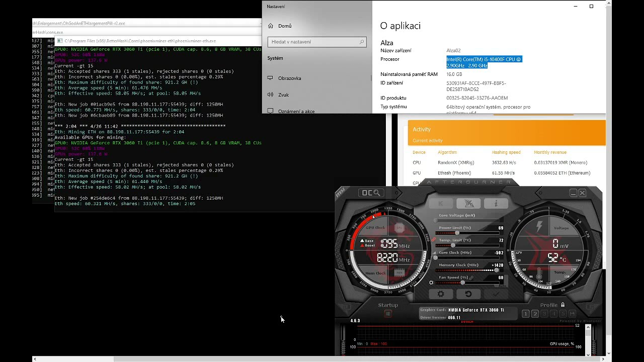The width and height of the screenshot is (644, 362).
Task: Click the lightning bolt Voltage icon
Action: [x=539, y=227]
